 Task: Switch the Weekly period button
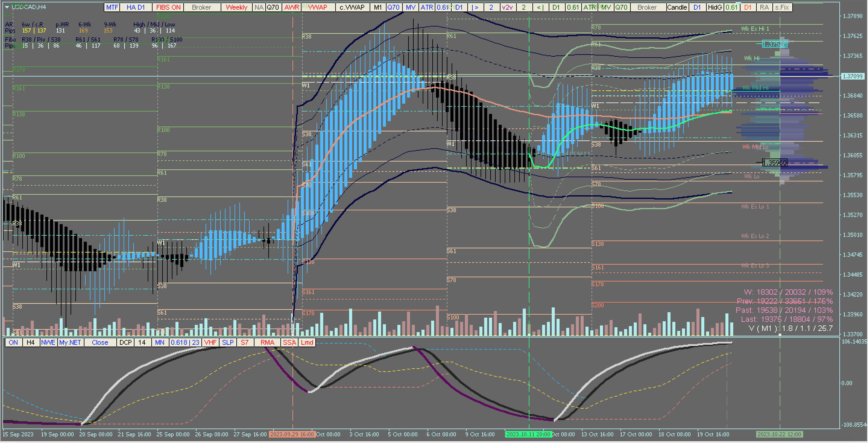click(236, 8)
